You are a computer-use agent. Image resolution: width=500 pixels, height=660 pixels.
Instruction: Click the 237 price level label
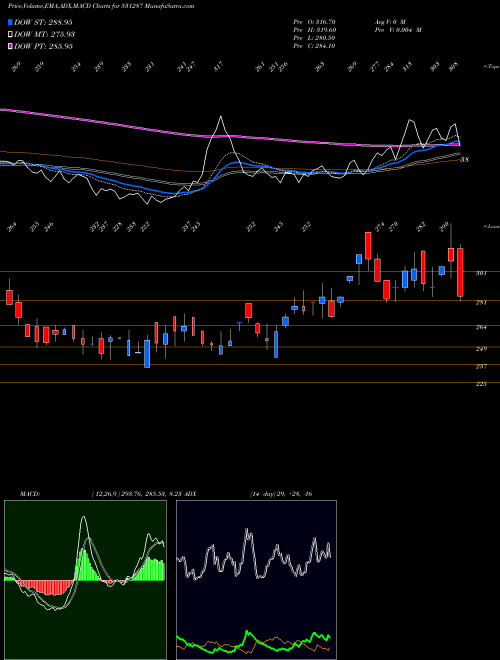[481, 366]
